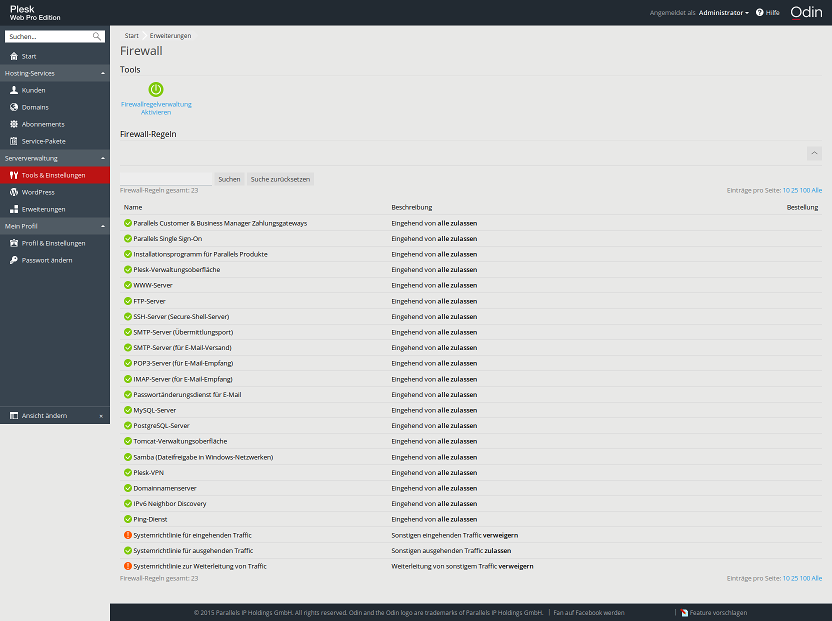Click the orange warning icon for Weiterleitung von Traffic
The height and width of the screenshot is (621, 832).
(127, 566)
